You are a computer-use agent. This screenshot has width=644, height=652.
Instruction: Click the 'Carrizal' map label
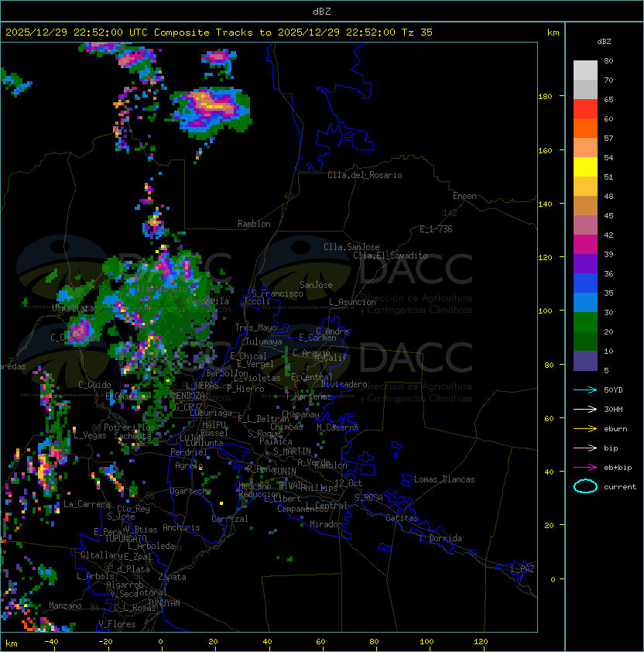[230, 519]
